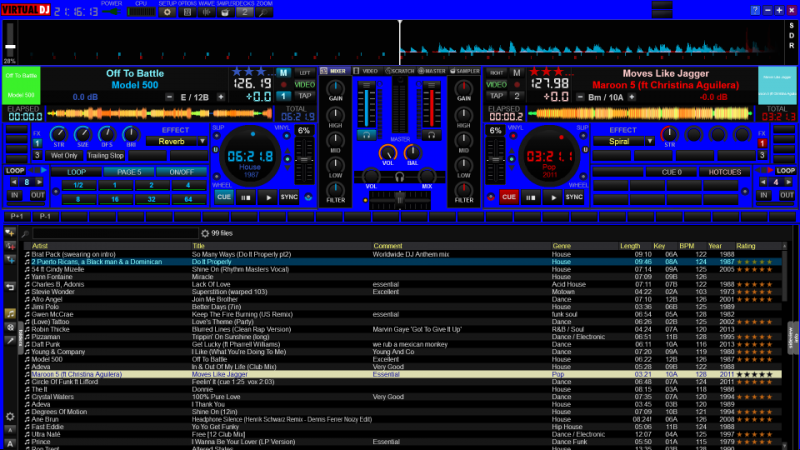Screen dimensions: 800x450
Task: Click the right deck cover thumbnail
Action: click(777, 85)
